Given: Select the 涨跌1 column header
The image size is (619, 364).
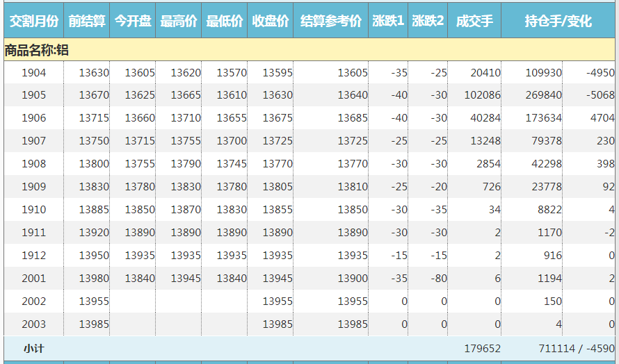Looking at the screenshot, I should coord(388,22).
